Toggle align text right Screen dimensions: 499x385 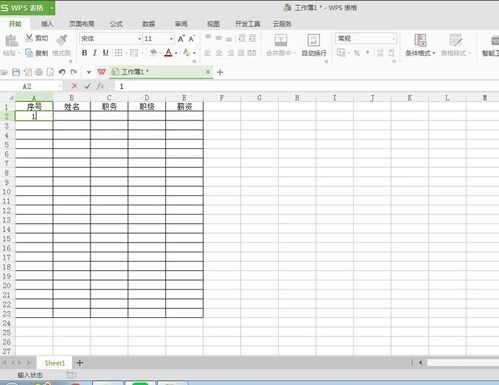click(230, 53)
